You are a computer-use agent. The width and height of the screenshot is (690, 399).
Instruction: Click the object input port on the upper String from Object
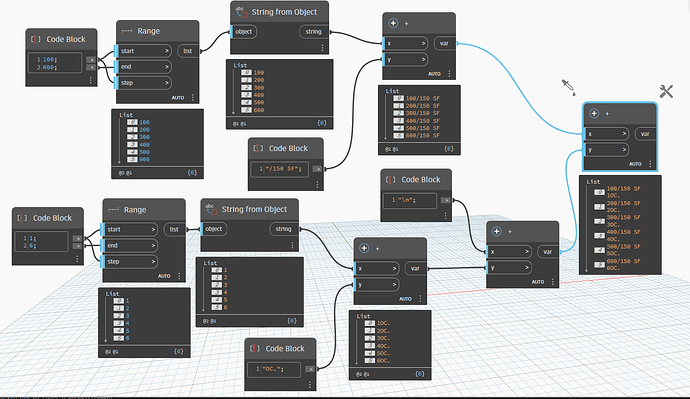click(243, 32)
